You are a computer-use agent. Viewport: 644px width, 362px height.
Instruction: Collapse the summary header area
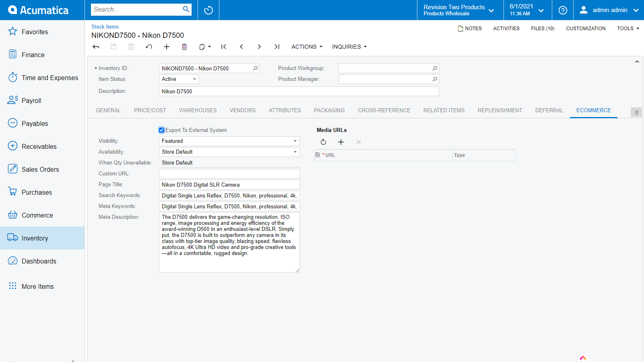637,62
